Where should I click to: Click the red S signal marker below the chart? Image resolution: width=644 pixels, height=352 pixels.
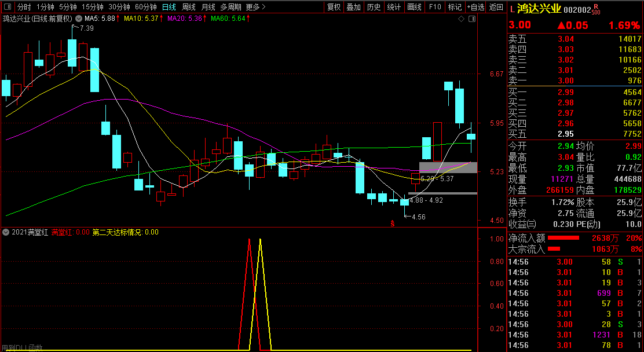393,224
